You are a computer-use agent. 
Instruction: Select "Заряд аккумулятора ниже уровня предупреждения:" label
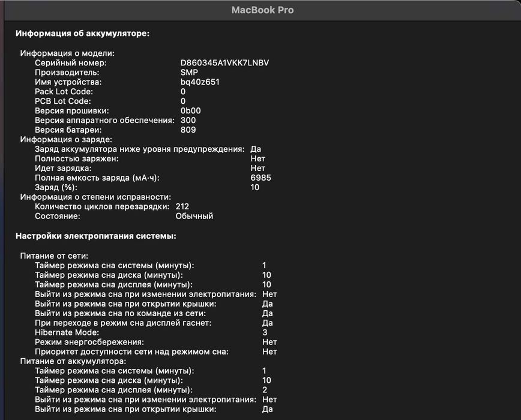[139, 149]
